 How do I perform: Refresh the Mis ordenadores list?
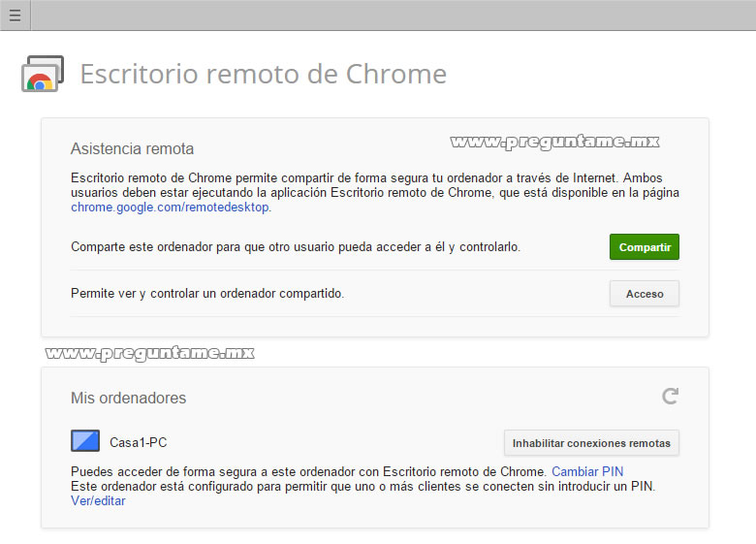670,397
